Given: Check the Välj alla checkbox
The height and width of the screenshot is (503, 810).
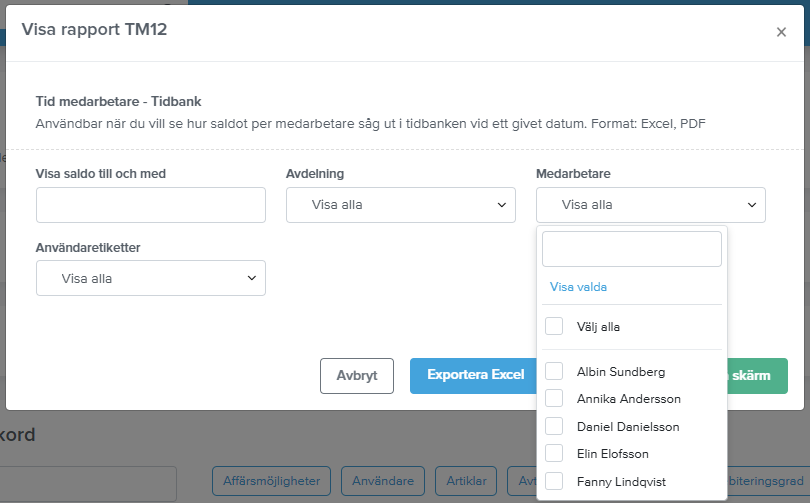Looking at the screenshot, I should click(554, 326).
